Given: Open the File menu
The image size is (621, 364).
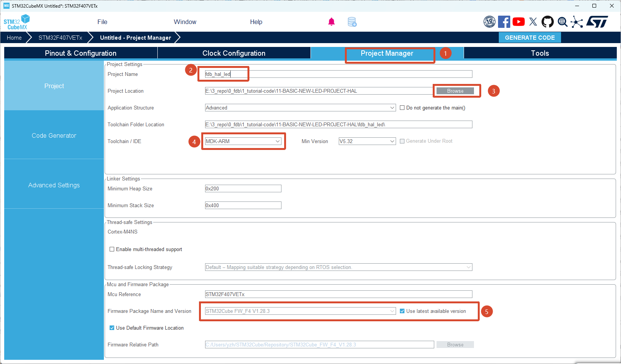Looking at the screenshot, I should pyautogui.click(x=102, y=22).
